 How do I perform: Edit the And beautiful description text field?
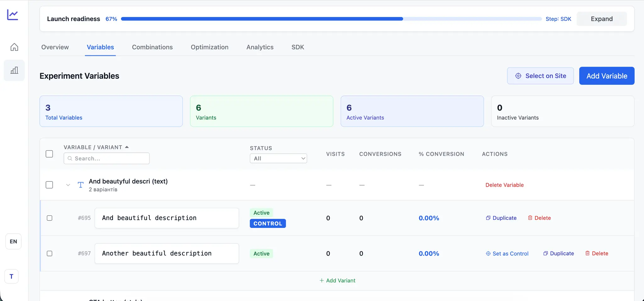(x=167, y=218)
